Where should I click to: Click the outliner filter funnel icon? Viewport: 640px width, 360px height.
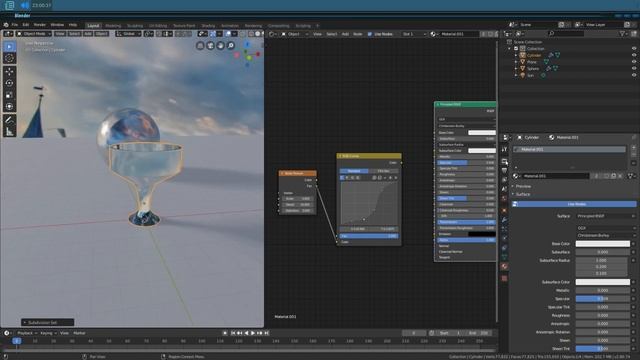coord(622,34)
